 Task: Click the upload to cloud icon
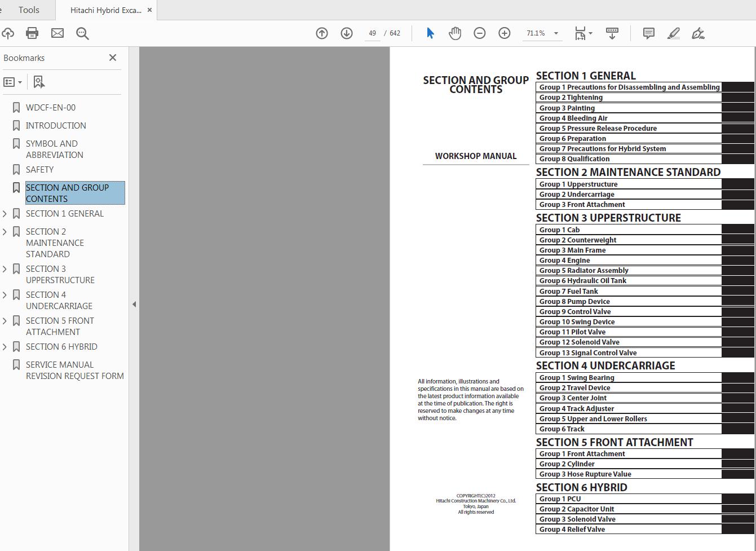[x=7, y=33]
